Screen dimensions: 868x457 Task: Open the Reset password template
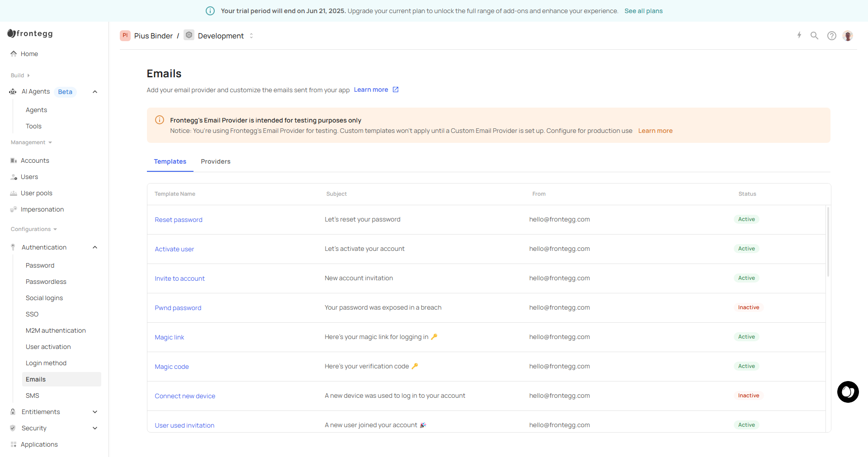tap(179, 220)
